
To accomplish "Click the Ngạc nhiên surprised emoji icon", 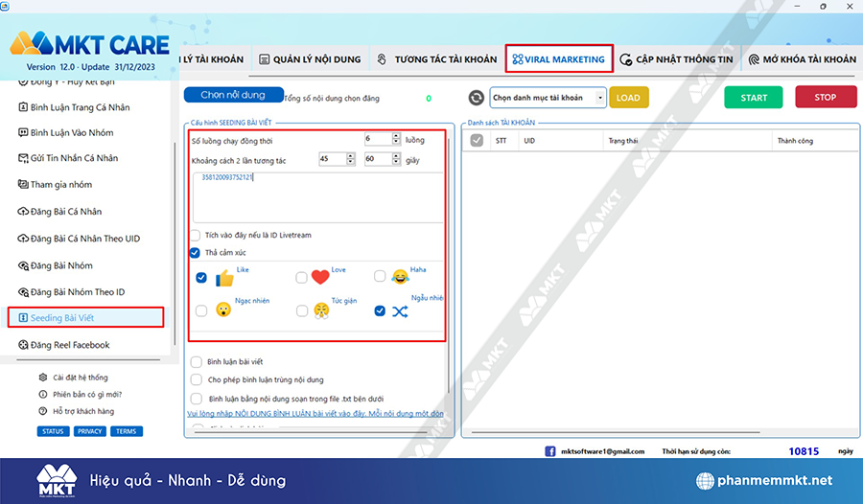I will pos(222,309).
